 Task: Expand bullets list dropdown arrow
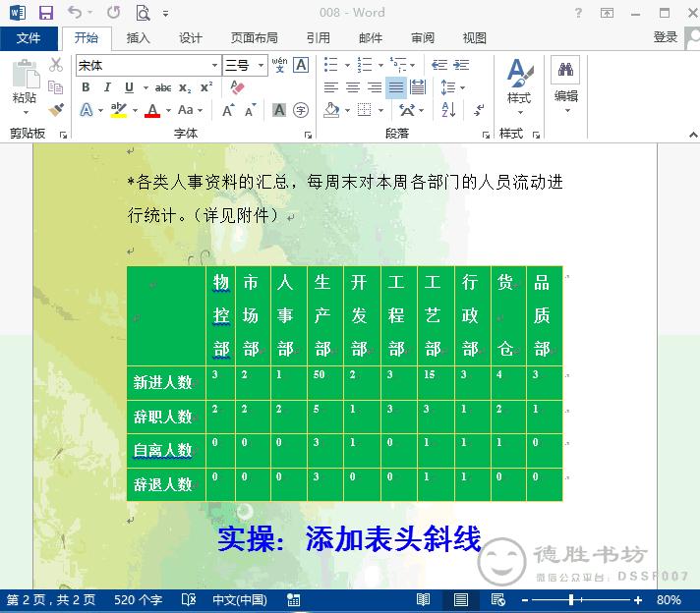point(347,66)
